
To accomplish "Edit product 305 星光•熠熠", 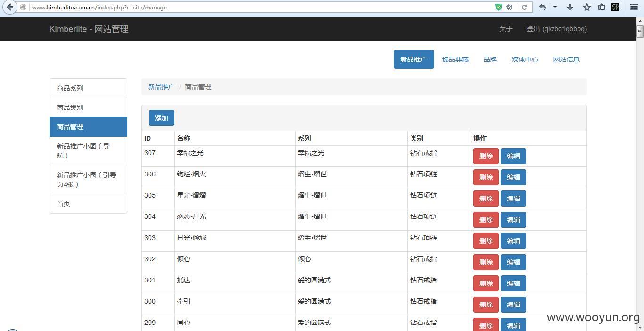I will [513, 199].
